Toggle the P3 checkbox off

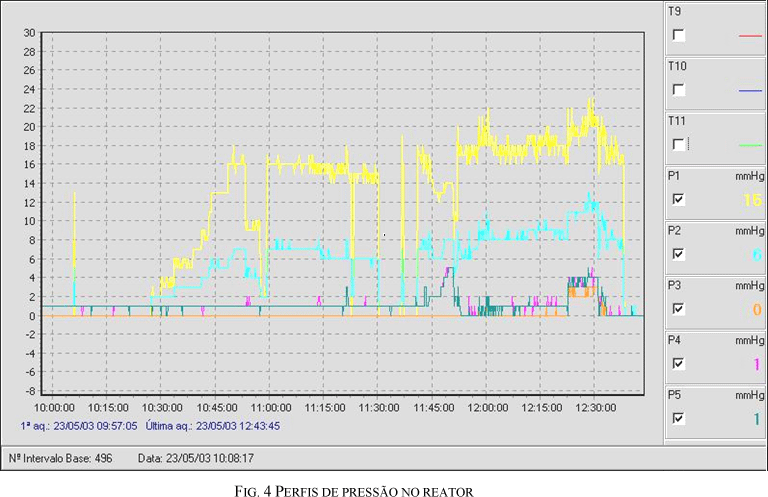(x=679, y=309)
